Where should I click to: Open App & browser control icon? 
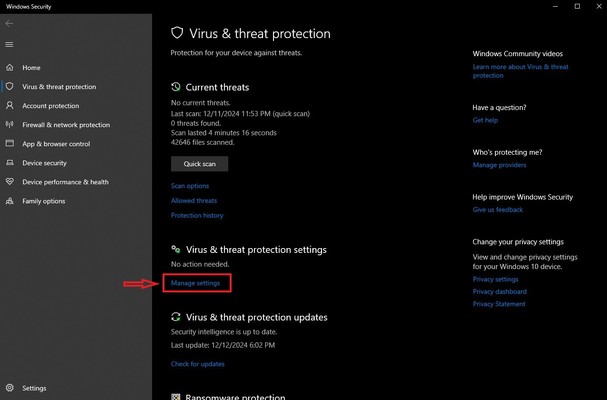pyautogui.click(x=10, y=144)
